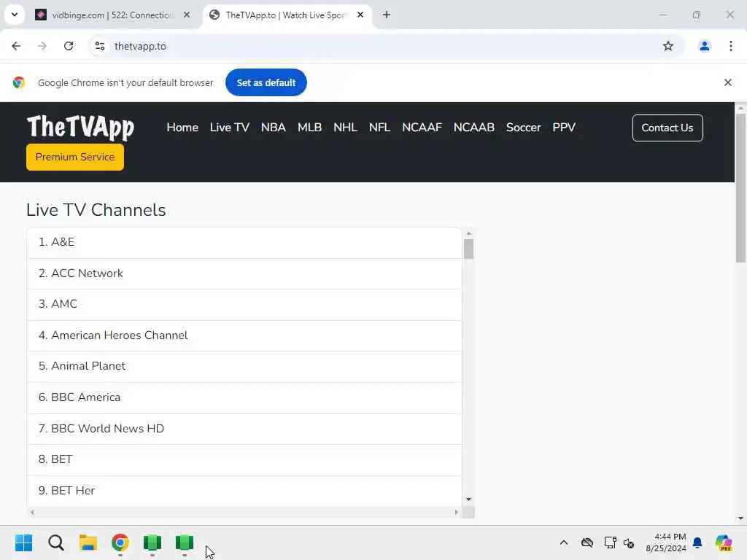Dismiss the default browser notification bar

[x=727, y=82]
